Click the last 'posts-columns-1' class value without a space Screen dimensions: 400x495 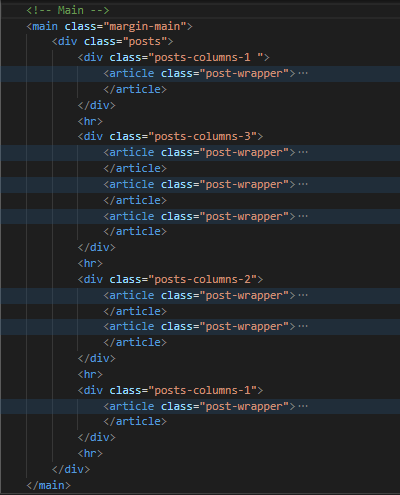coord(203,390)
